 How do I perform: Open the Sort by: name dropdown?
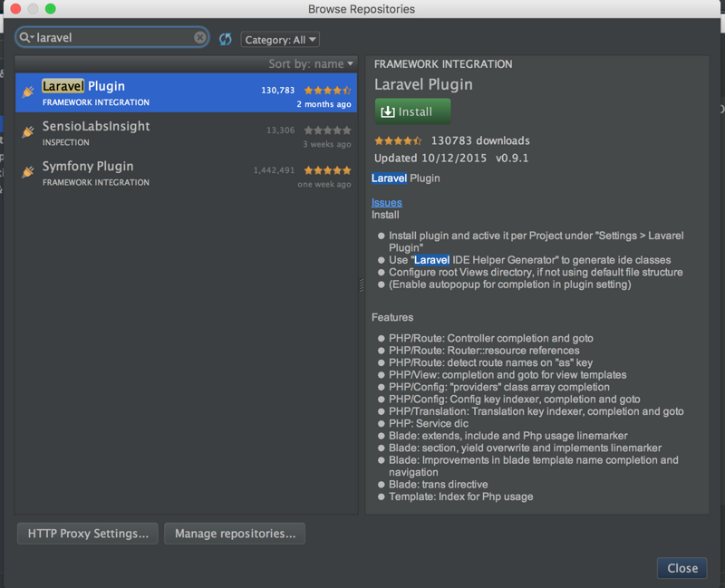click(311, 63)
